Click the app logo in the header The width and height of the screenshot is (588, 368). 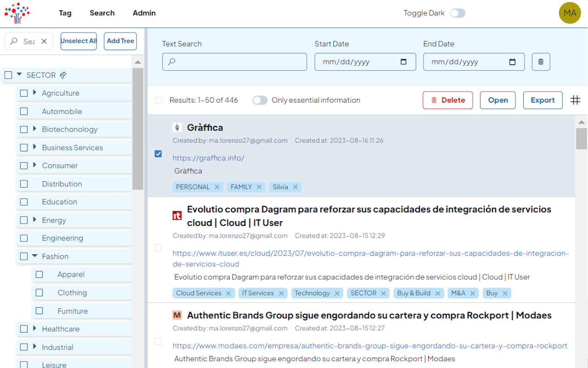(x=17, y=13)
